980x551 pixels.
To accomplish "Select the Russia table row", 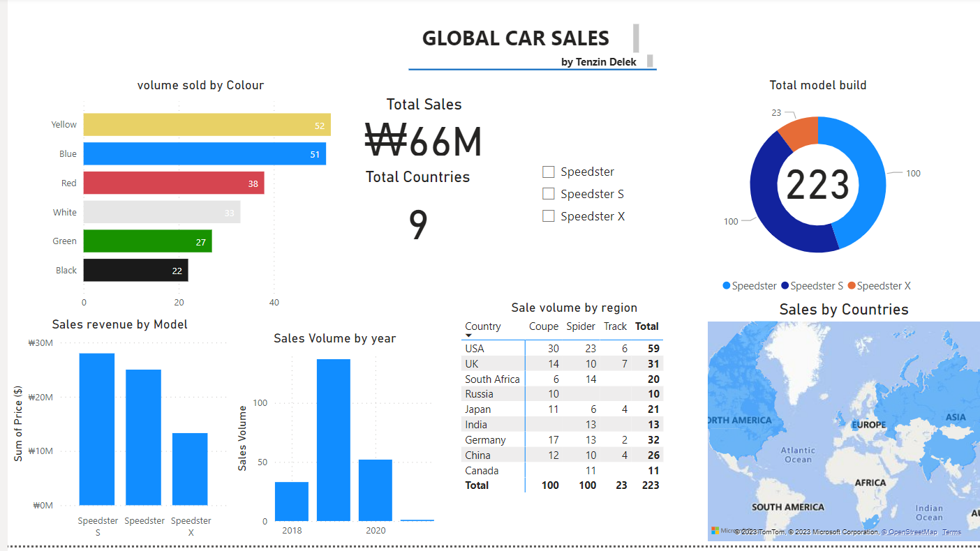I will coord(563,394).
